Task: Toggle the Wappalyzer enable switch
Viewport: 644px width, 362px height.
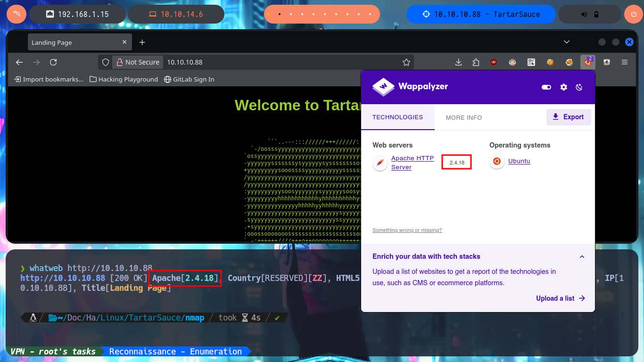Action: [546, 87]
